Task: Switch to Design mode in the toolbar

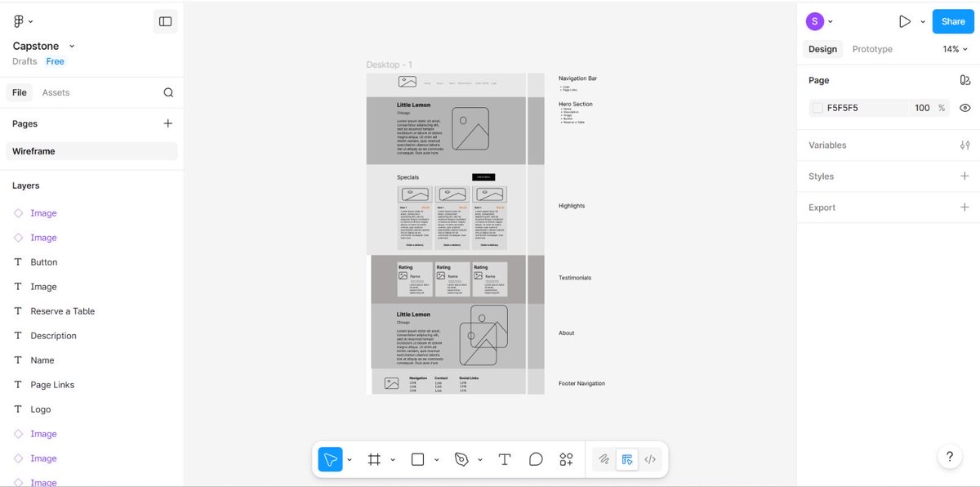Action: tap(626, 459)
